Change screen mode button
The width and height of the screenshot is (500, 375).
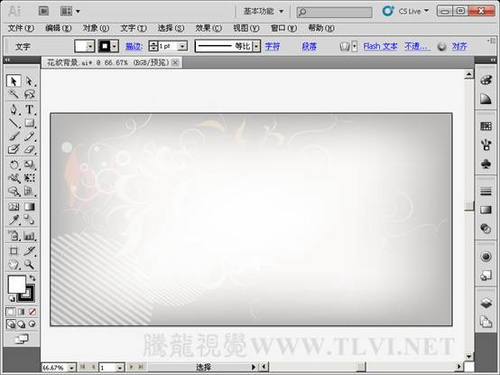click(22, 339)
